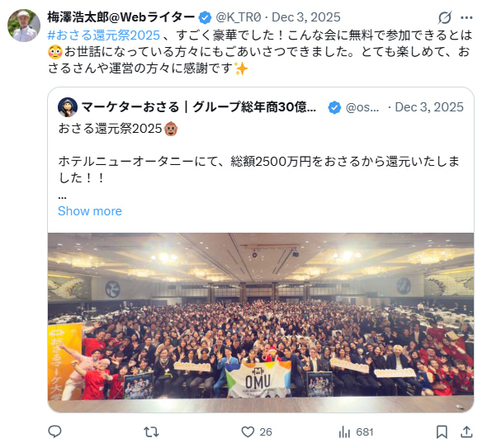The height and width of the screenshot is (448, 487).
Task: Click blue verified badge beside 梅澤浩太郎
Action: pyautogui.click(x=205, y=17)
